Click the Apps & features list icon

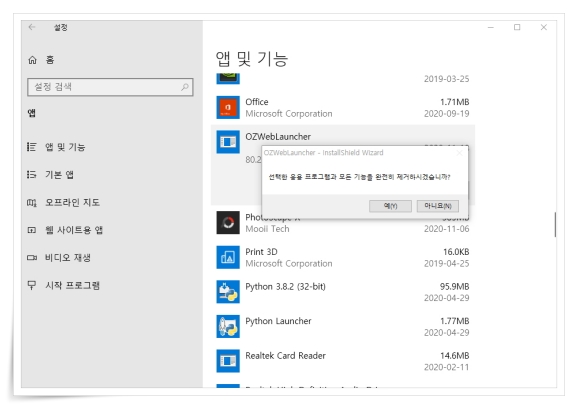click(x=32, y=147)
